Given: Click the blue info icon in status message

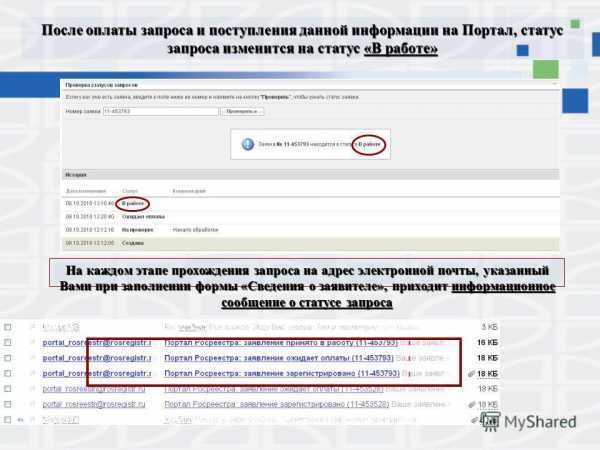Looking at the screenshot, I should click(x=248, y=144).
